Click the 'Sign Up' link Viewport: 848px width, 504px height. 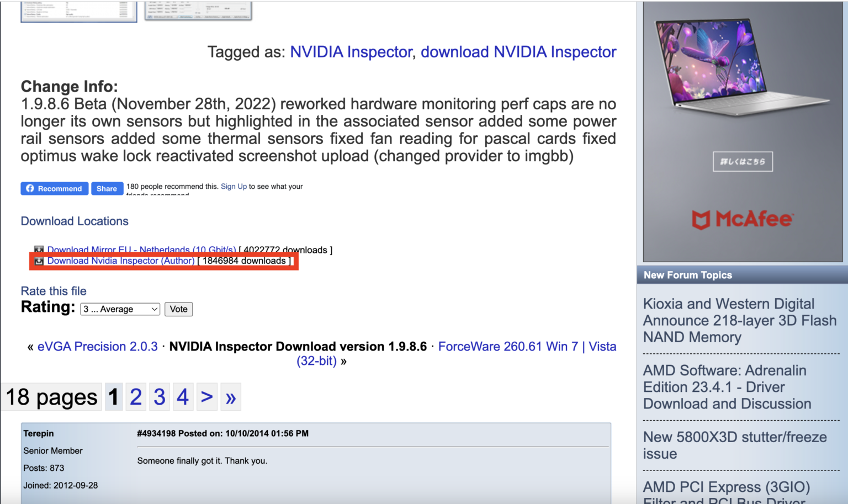tap(234, 186)
